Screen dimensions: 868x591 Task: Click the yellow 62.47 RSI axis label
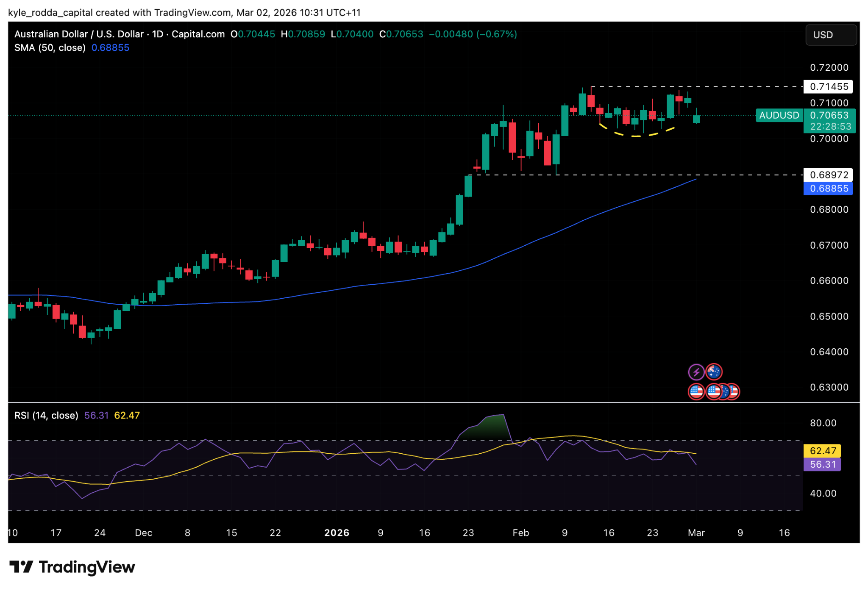tap(822, 451)
